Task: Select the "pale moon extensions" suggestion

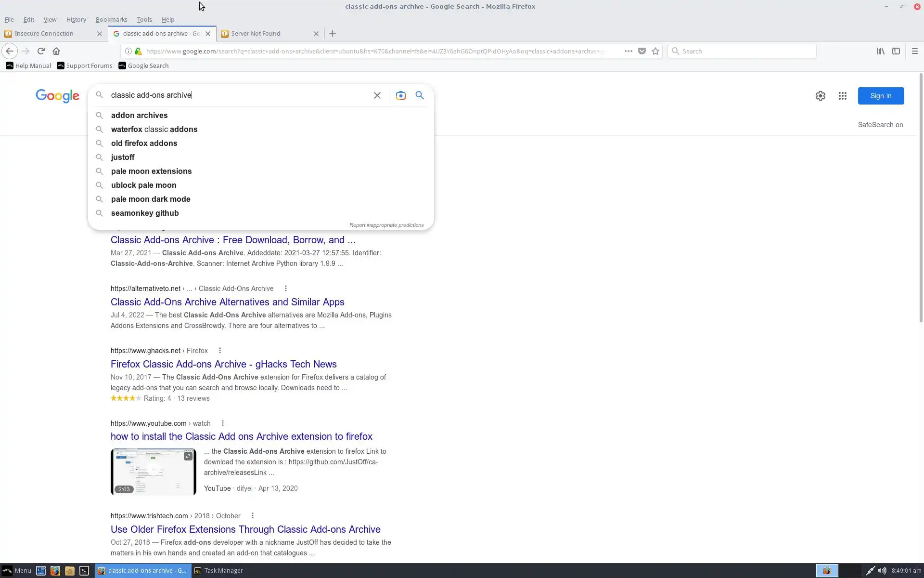Action: (151, 171)
